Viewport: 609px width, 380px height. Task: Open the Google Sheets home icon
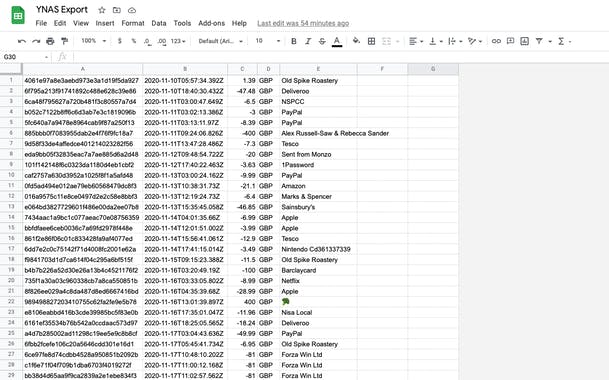(x=18, y=16)
